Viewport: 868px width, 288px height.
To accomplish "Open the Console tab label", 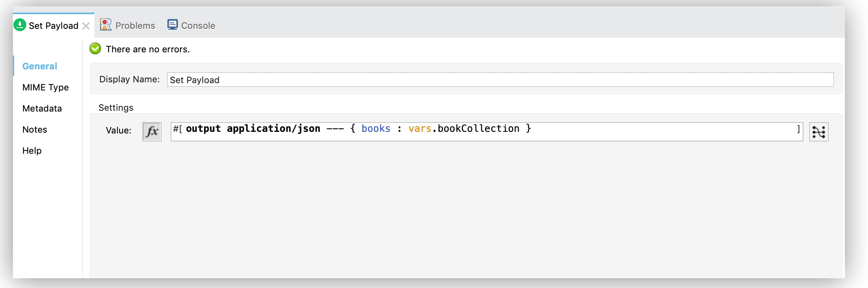I will (198, 26).
